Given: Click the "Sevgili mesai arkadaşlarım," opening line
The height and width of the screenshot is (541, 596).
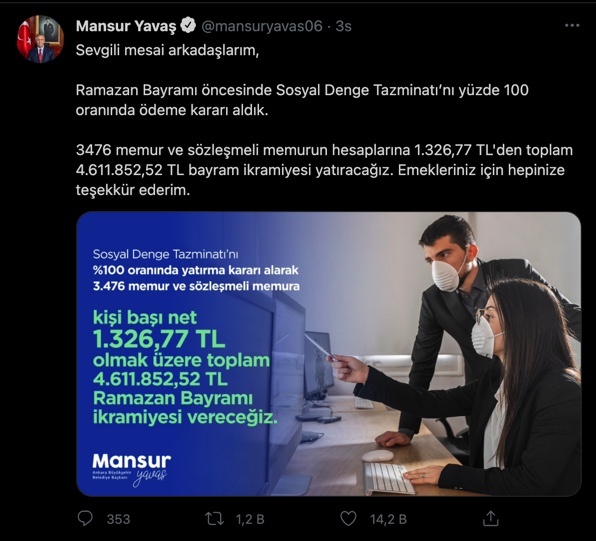Looking at the screenshot, I should 167,50.
